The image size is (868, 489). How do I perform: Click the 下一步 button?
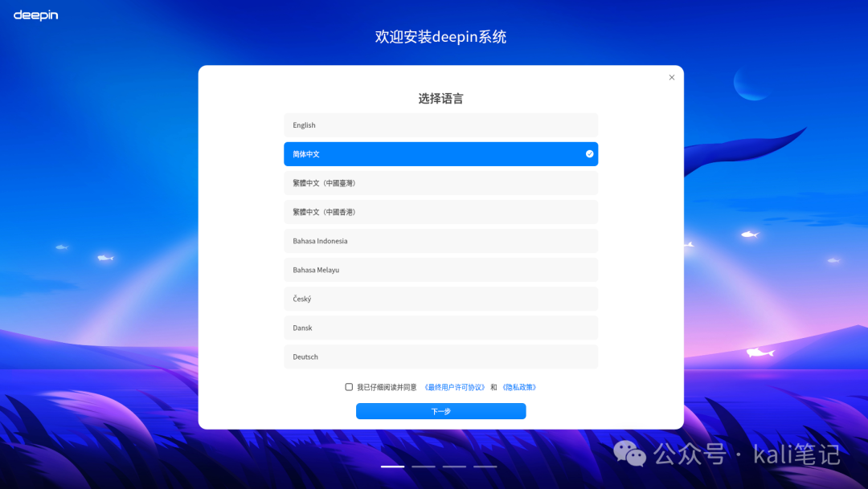pos(440,411)
